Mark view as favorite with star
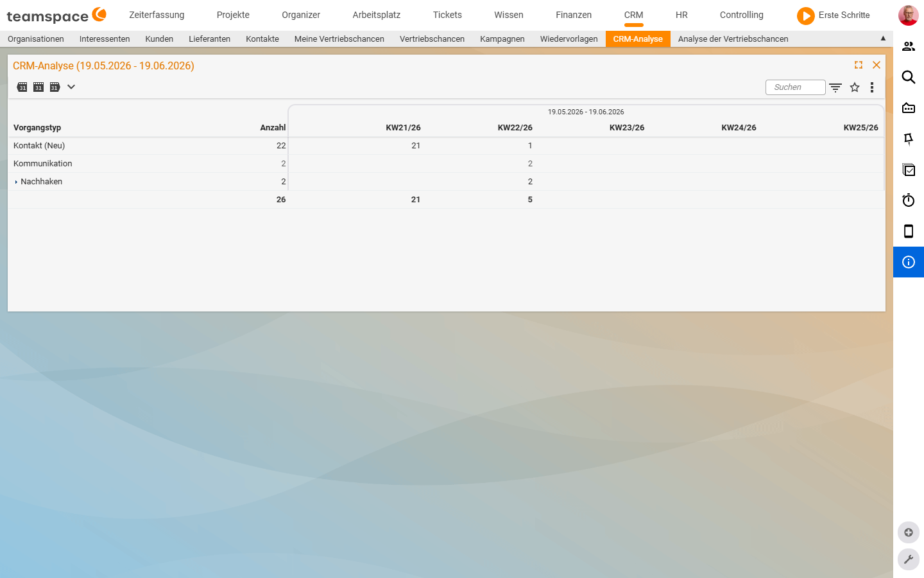 (855, 87)
